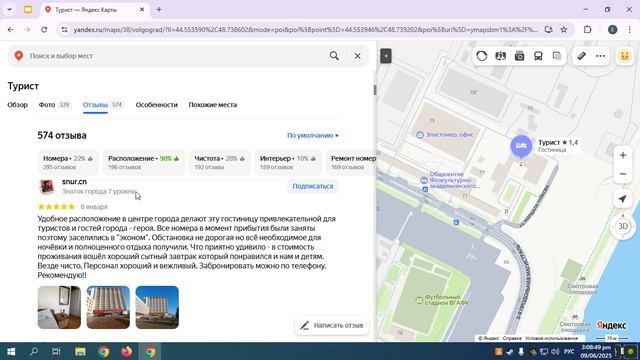Open street panoramas with the camera icon
The width and height of the screenshot is (640, 360).
[519, 56]
